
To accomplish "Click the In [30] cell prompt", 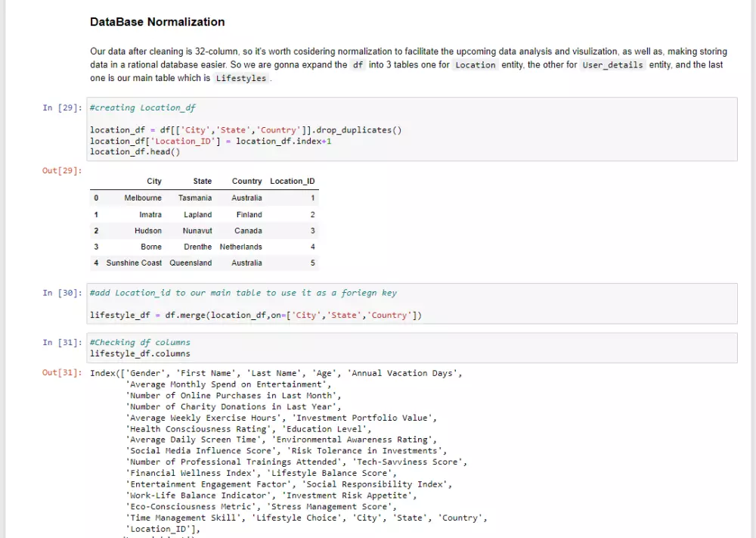I will click(62, 293).
